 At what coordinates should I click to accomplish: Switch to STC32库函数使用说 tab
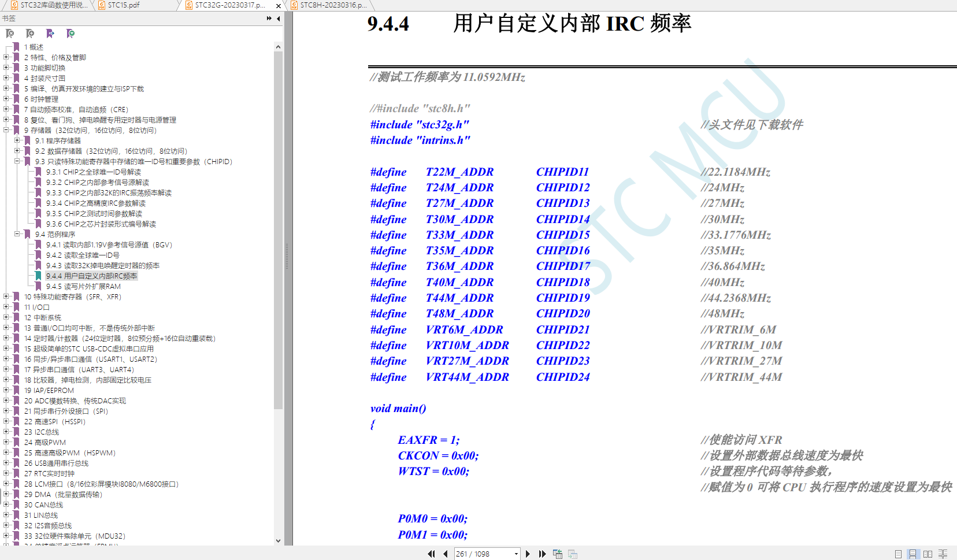(50, 5)
